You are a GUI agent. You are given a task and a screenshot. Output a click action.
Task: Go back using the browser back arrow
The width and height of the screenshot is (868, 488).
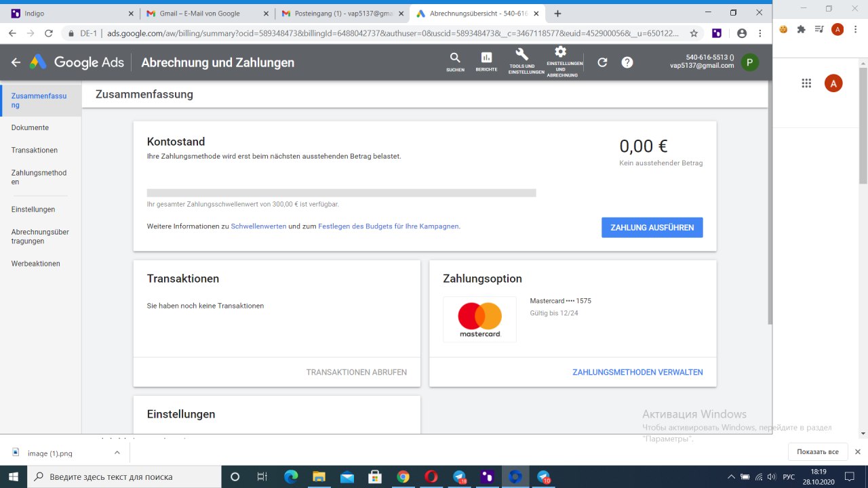[x=12, y=33]
